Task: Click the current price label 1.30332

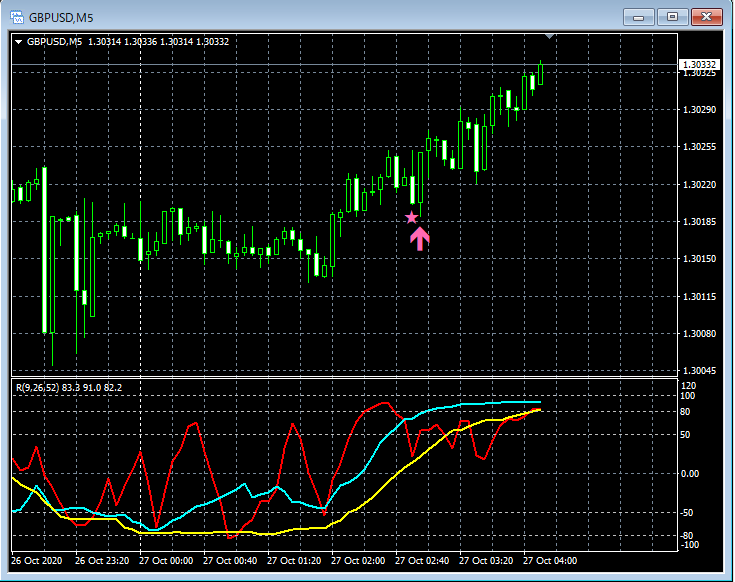Action: point(699,65)
